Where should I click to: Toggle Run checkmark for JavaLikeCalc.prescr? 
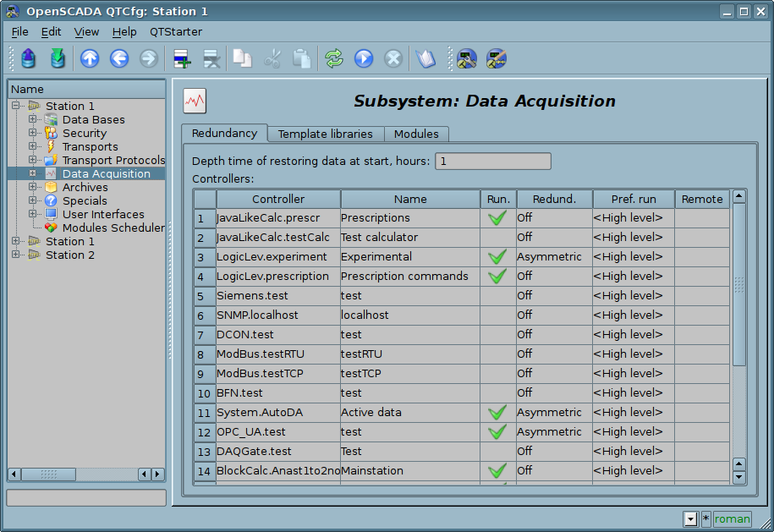click(497, 217)
